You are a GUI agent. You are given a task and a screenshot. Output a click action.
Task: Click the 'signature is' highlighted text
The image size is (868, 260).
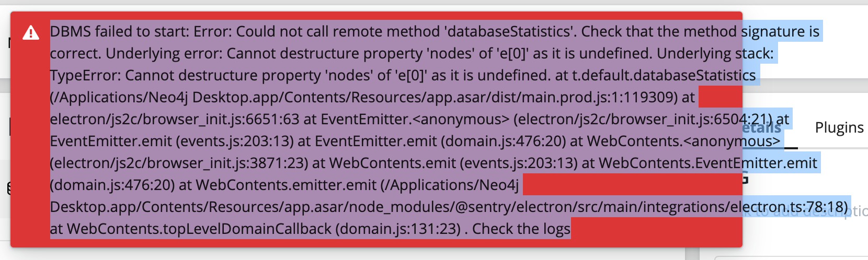pyautogui.click(x=780, y=32)
